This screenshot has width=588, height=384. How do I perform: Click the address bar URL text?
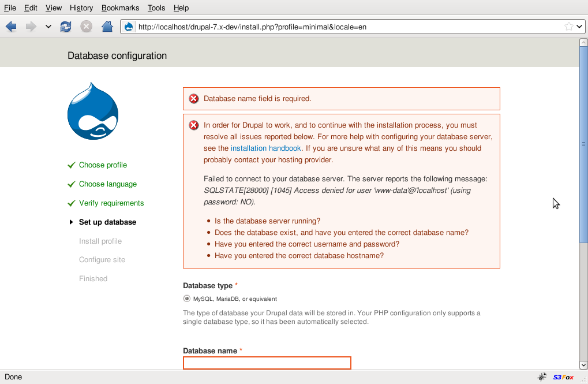pos(252,27)
